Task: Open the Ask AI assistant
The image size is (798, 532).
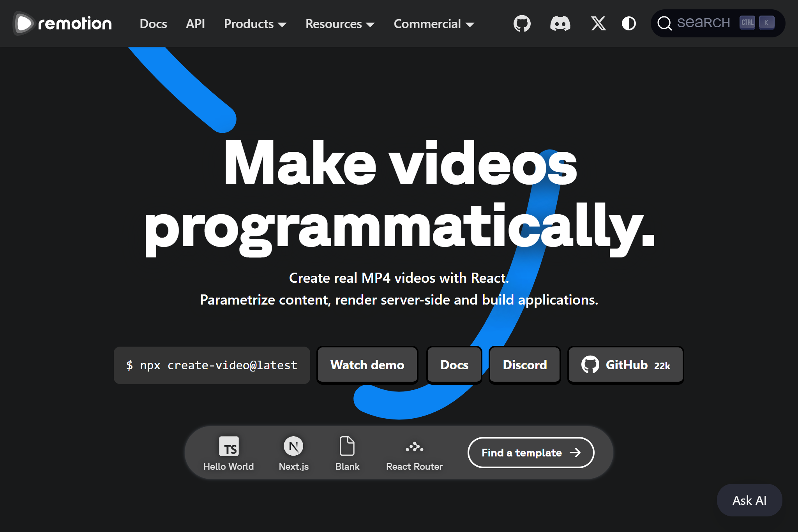Action: point(749,500)
